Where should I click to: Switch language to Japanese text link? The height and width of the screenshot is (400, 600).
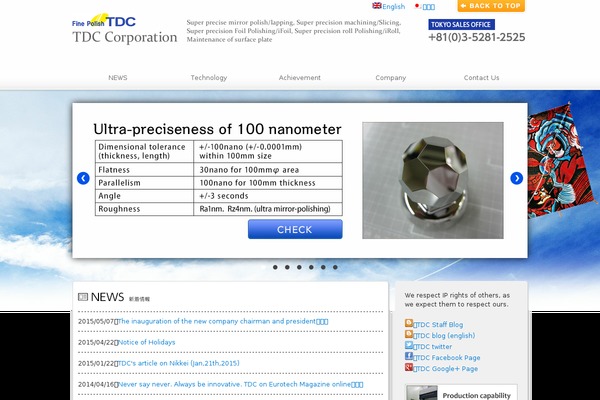(x=428, y=7)
